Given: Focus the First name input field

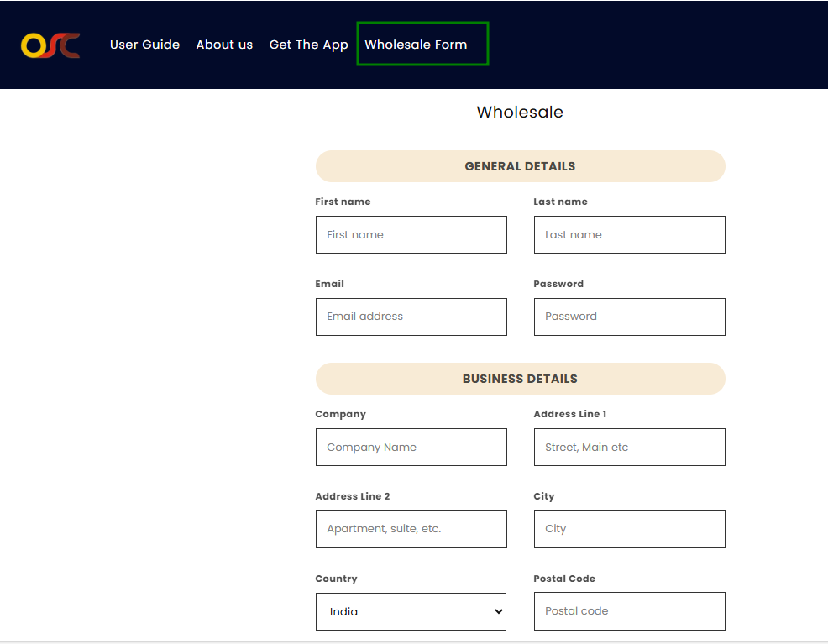Looking at the screenshot, I should (x=411, y=235).
